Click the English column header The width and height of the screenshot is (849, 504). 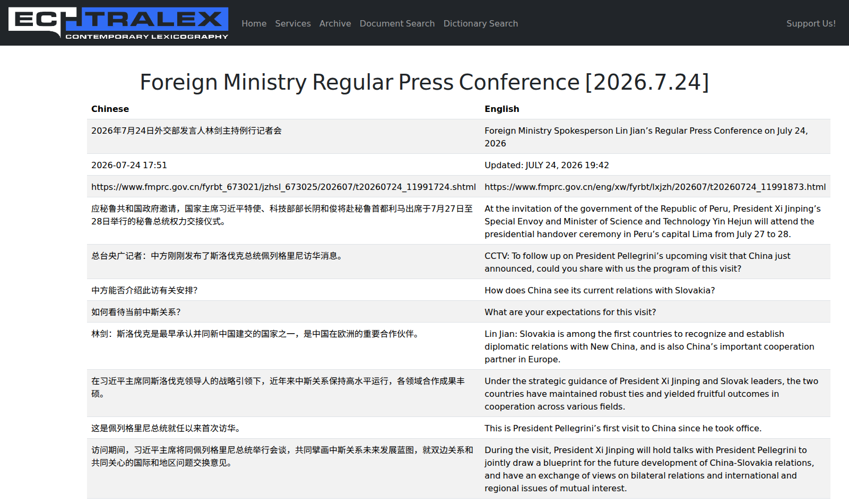[502, 109]
